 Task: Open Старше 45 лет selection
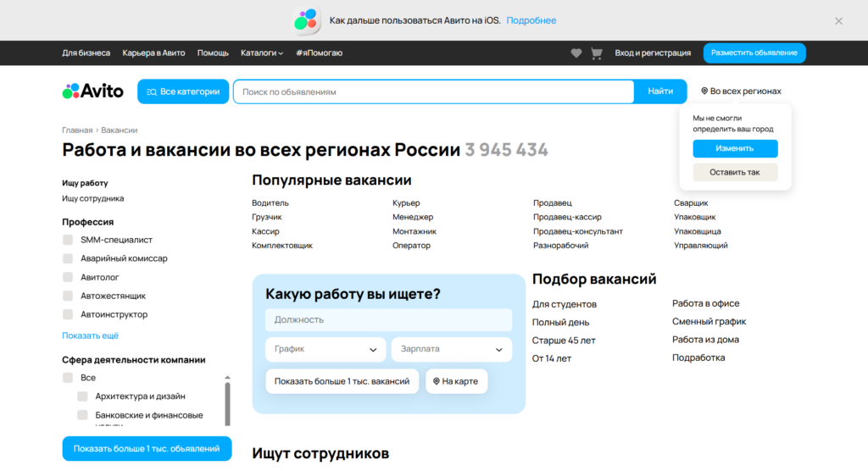(x=564, y=341)
